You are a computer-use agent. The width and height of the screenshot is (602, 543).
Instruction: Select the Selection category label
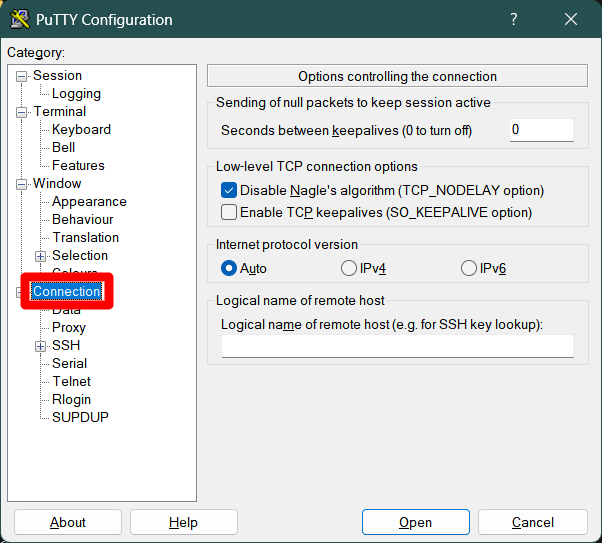point(80,256)
